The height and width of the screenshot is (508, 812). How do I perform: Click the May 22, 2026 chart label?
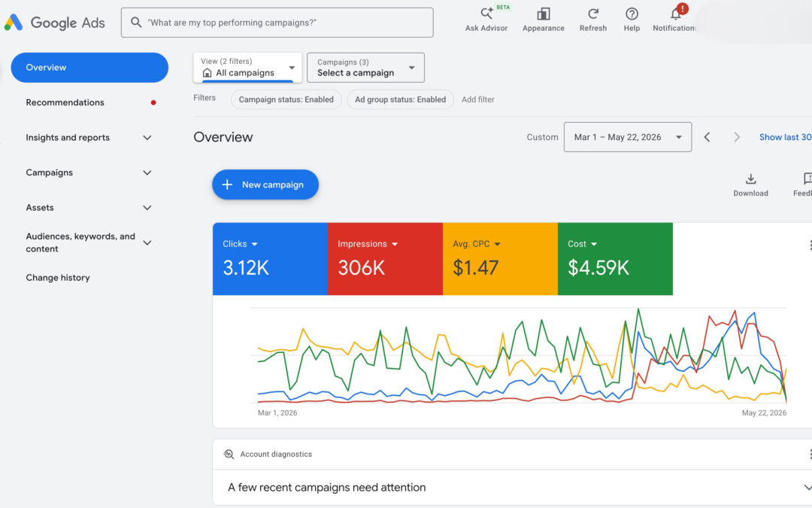click(764, 413)
